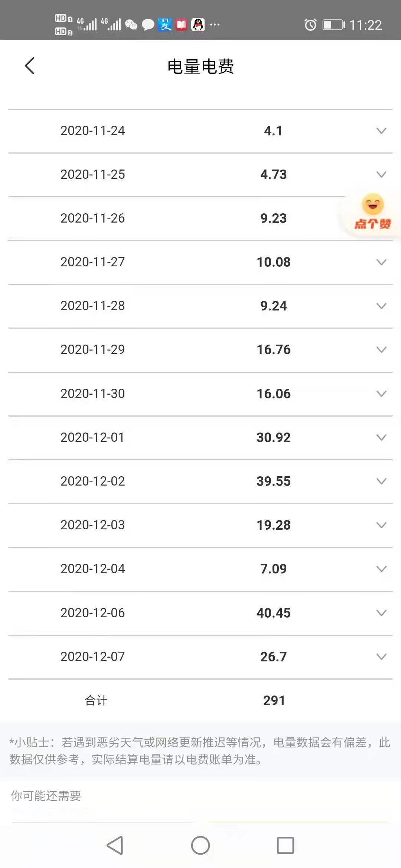The width and height of the screenshot is (401, 868).
Task: Tap the WeChat icon in status bar
Action: click(131, 25)
